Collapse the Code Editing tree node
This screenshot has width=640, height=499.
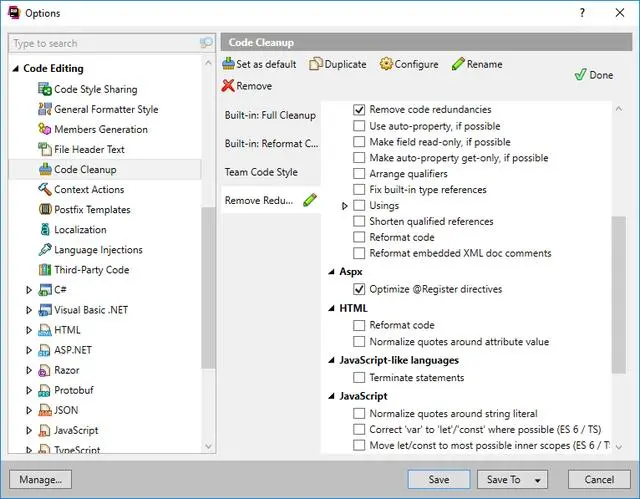(x=16, y=69)
